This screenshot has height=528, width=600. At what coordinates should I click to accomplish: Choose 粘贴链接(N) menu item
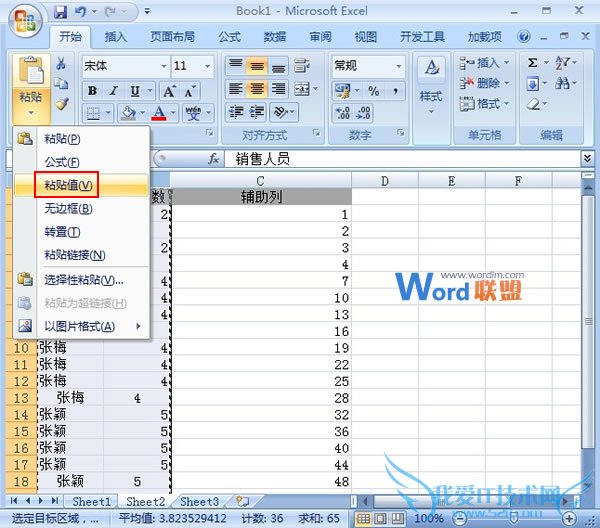81,255
